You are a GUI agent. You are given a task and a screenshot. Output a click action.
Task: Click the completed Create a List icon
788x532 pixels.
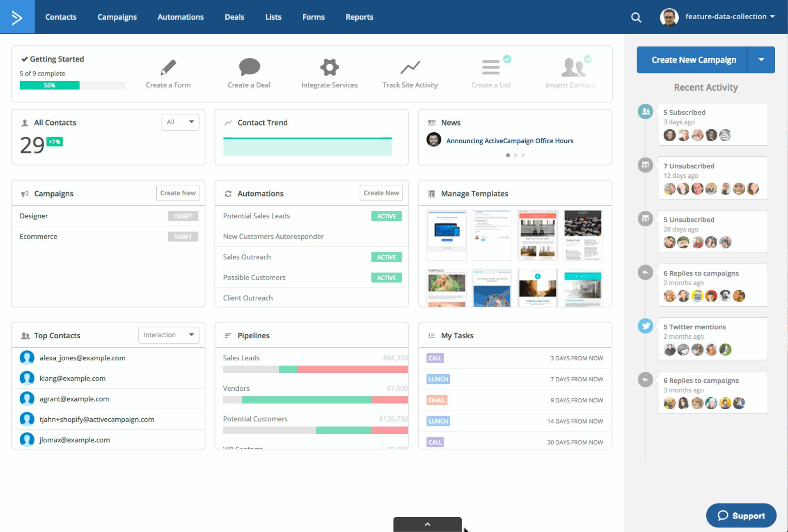[491, 67]
